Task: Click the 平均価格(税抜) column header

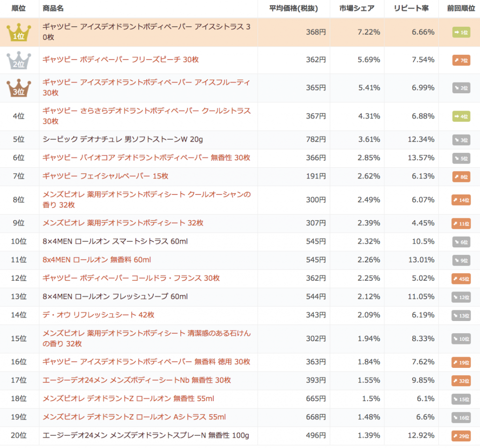Action: (293, 8)
